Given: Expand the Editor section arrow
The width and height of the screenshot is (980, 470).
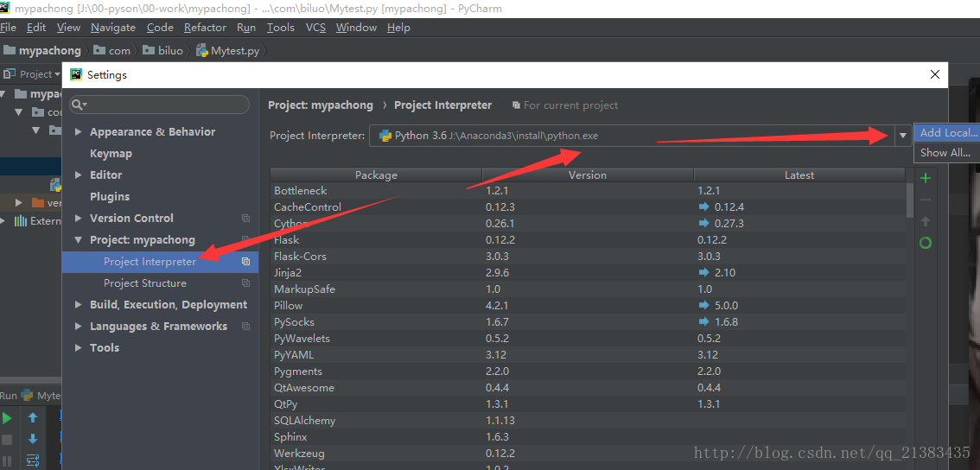Looking at the screenshot, I should click(x=78, y=175).
